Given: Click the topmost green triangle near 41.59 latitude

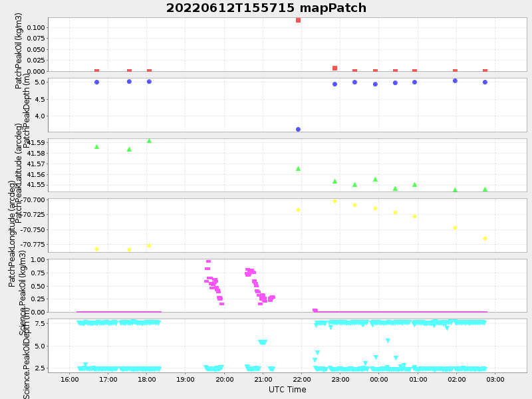Looking at the screenshot, I should pyautogui.click(x=149, y=141).
